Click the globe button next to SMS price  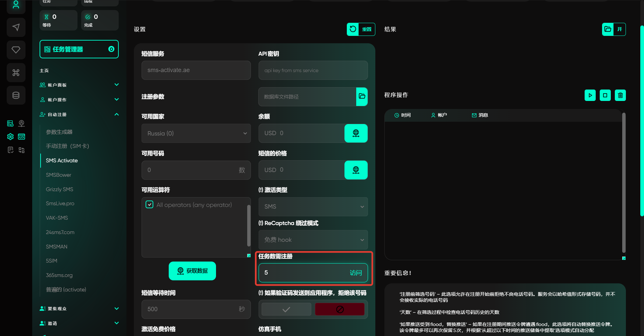356,170
